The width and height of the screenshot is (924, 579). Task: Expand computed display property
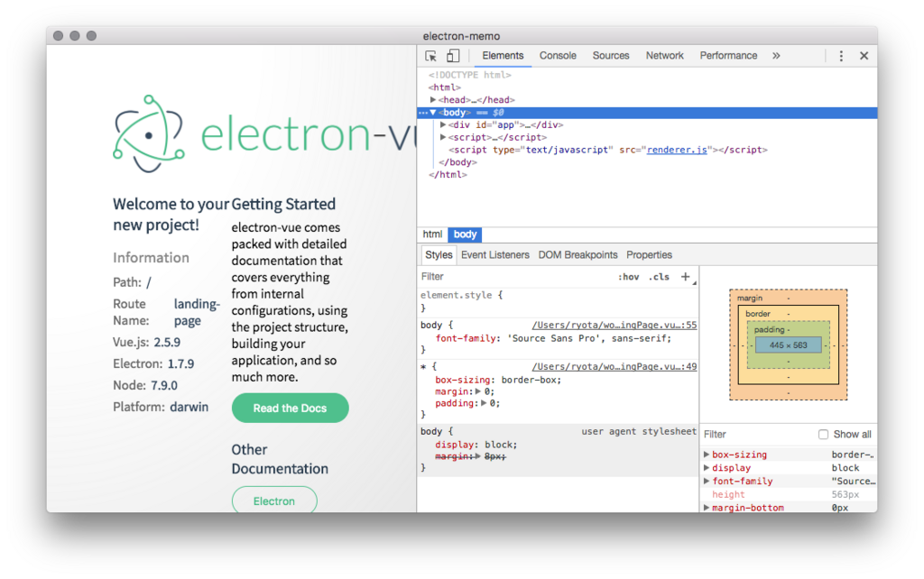coord(707,468)
